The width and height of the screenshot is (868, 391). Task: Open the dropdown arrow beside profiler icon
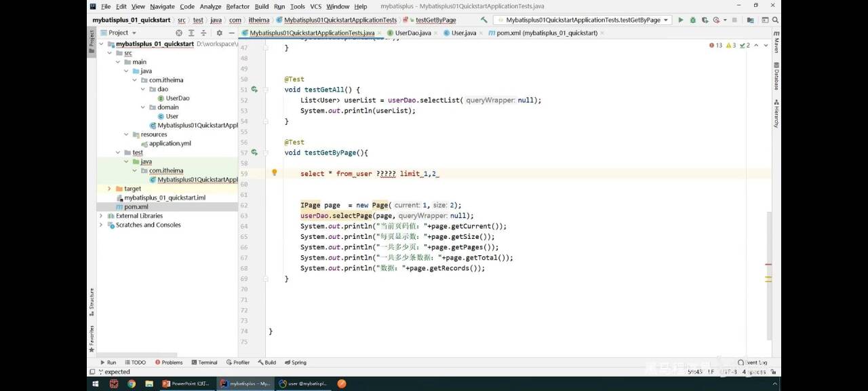point(725,20)
